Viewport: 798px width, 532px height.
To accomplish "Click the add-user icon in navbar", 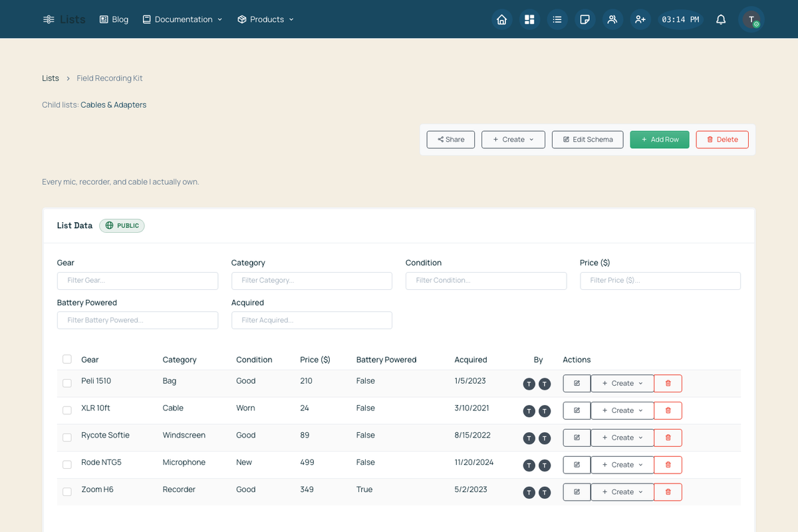I will (x=640, y=19).
